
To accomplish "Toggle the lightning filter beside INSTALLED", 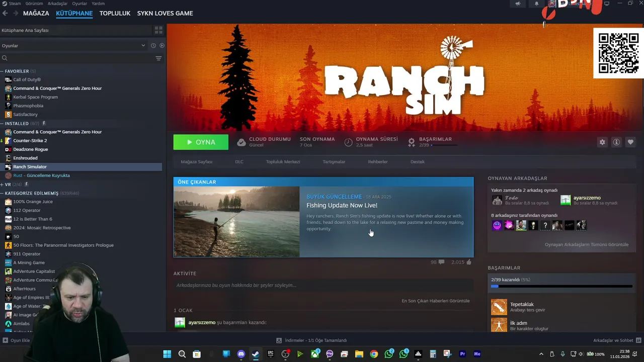I will pos(44,123).
